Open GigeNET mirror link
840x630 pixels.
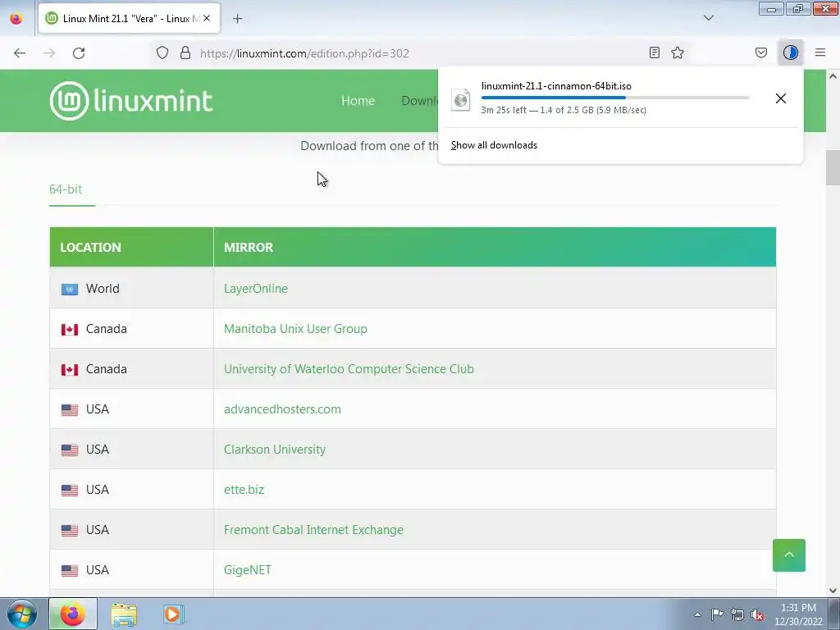click(248, 569)
